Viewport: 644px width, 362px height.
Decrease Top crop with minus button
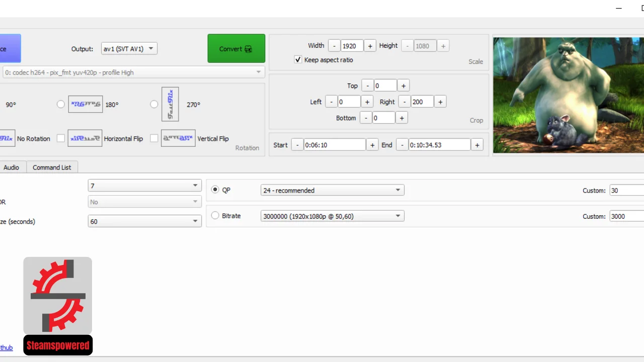coord(367,85)
